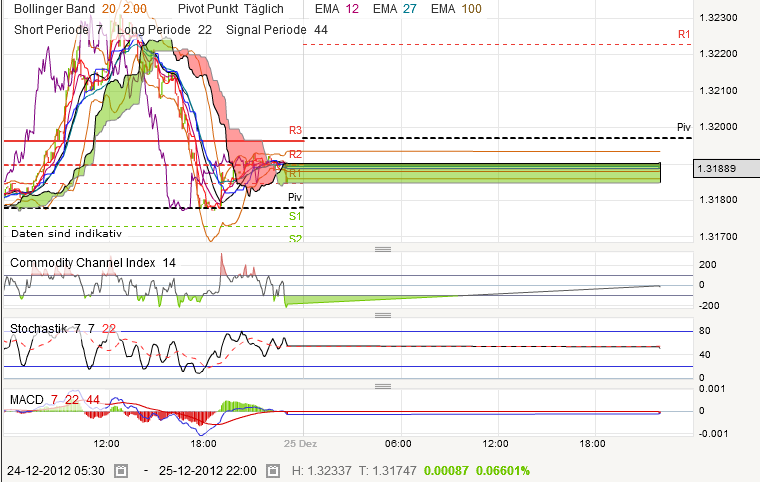The height and width of the screenshot is (482, 760).
Task: Click the start date field 24-12-2012 05:30
Action: click(56, 471)
